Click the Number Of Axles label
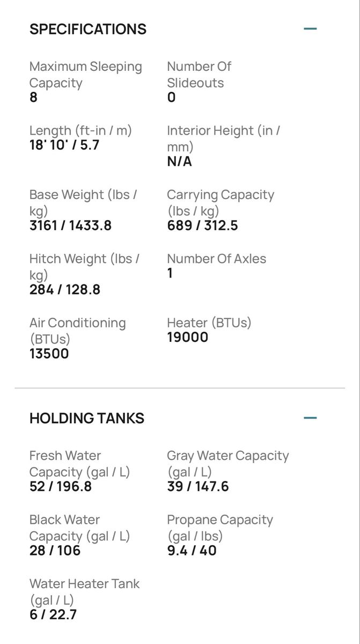Image resolution: width=360 pixels, height=644 pixels. point(216,259)
